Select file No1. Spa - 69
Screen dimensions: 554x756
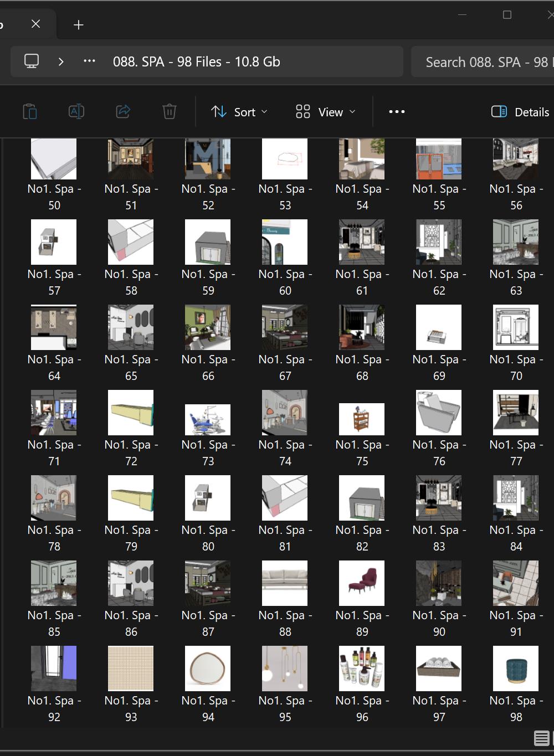click(439, 344)
